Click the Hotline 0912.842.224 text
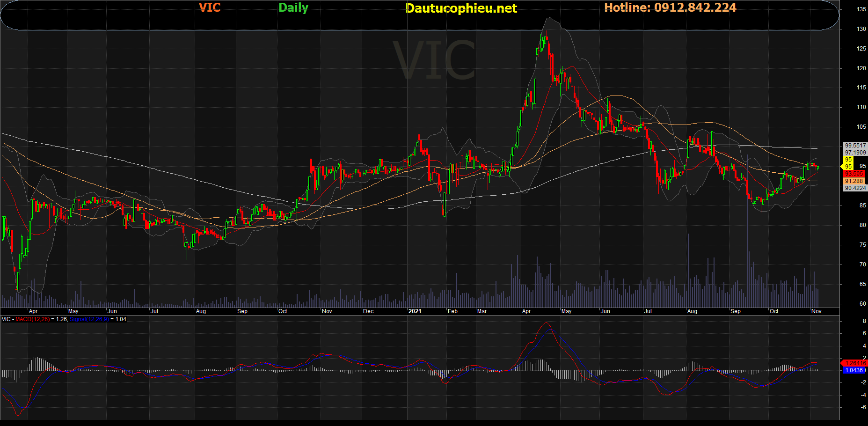 click(670, 7)
